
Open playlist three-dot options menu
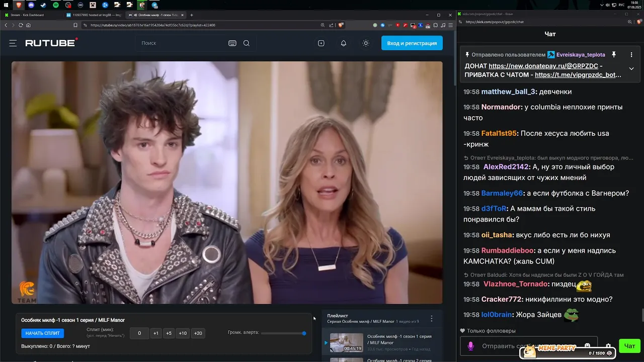tap(431, 319)
